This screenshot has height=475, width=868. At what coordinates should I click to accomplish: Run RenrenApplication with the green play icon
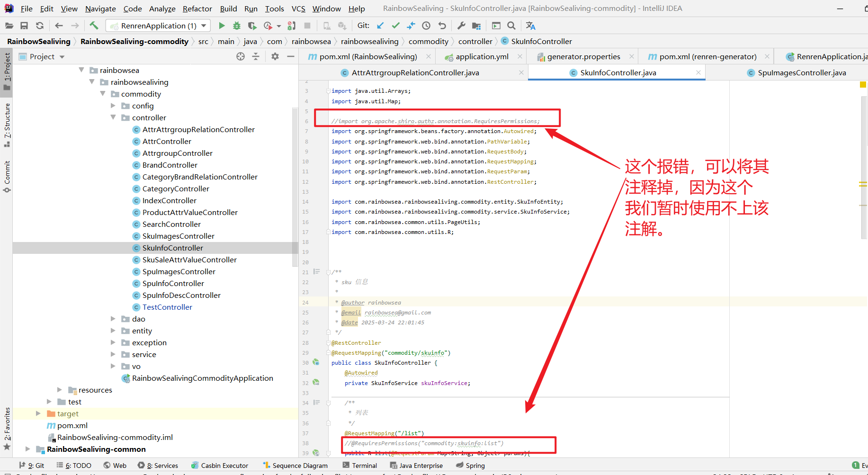(x=222, y=26)
